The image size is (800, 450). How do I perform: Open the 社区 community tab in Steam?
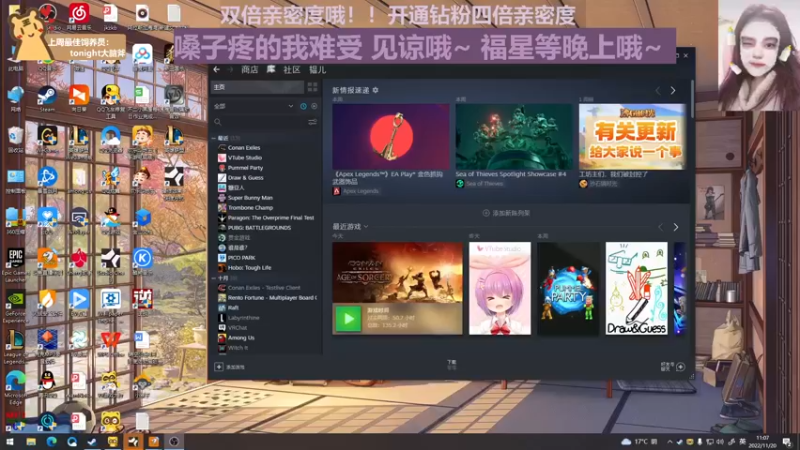(x=292, y=69)
